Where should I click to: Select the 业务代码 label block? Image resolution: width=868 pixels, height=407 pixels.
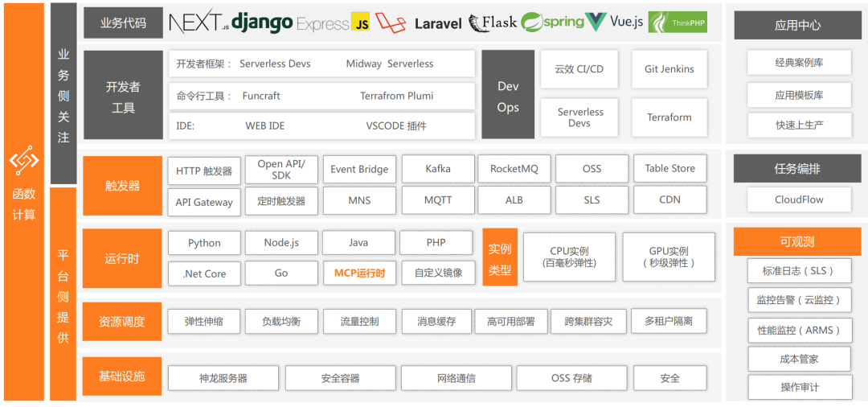coord(123,23)
